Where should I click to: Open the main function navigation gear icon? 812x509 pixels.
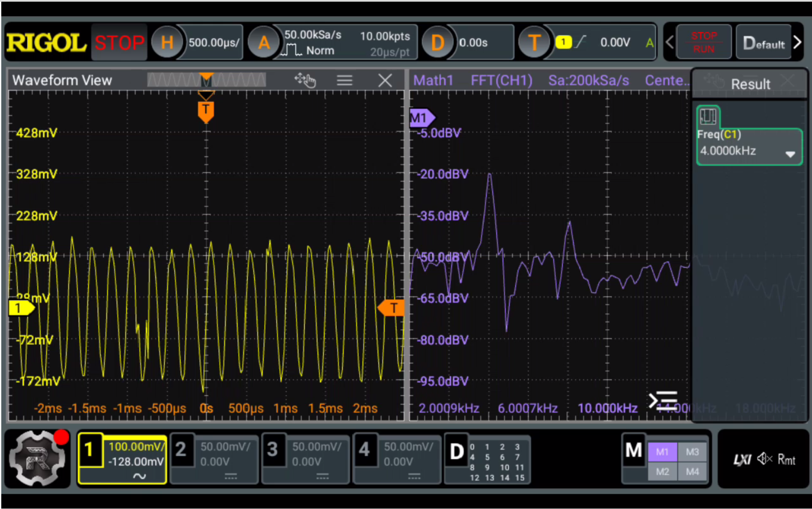click(38, 458)
